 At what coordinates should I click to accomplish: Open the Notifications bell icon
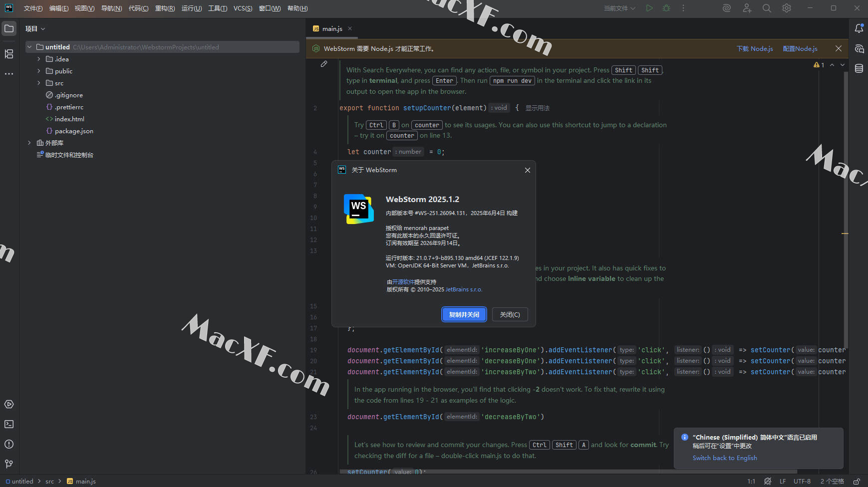pyautogui.click(x=859, y=28)
